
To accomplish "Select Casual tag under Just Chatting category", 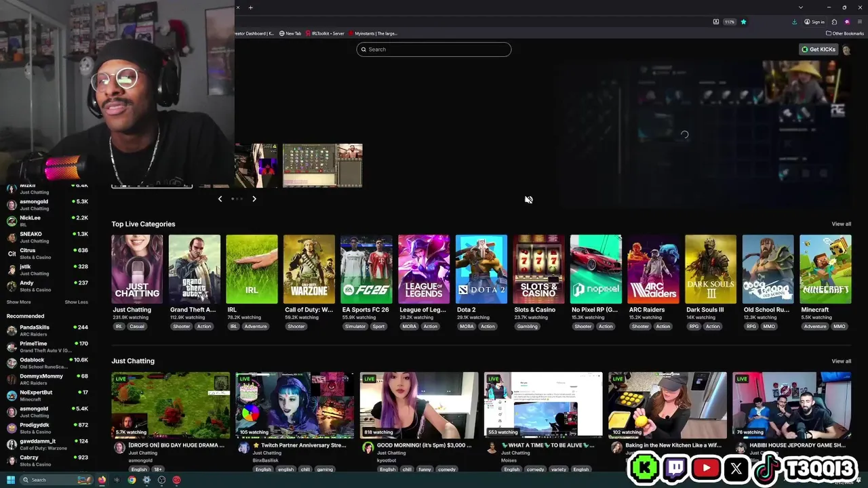I will point(137,327).
